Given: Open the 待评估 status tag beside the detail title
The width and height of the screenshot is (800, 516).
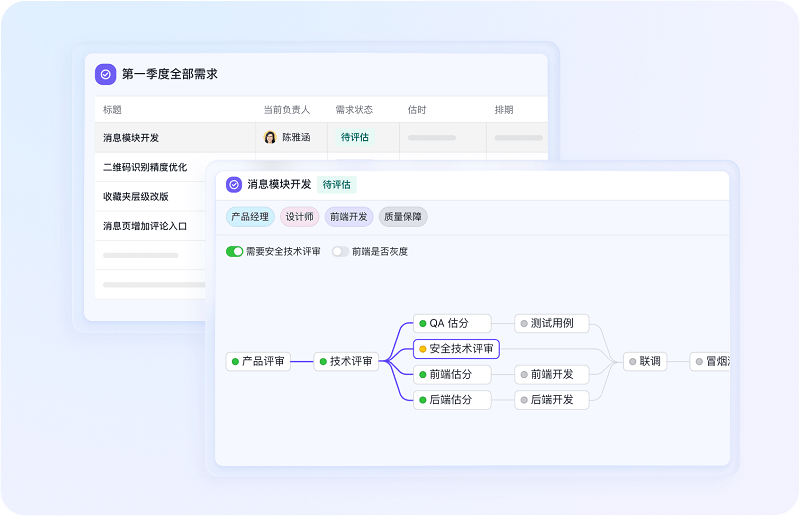Looking at the screenshot, I should [336, 184].
